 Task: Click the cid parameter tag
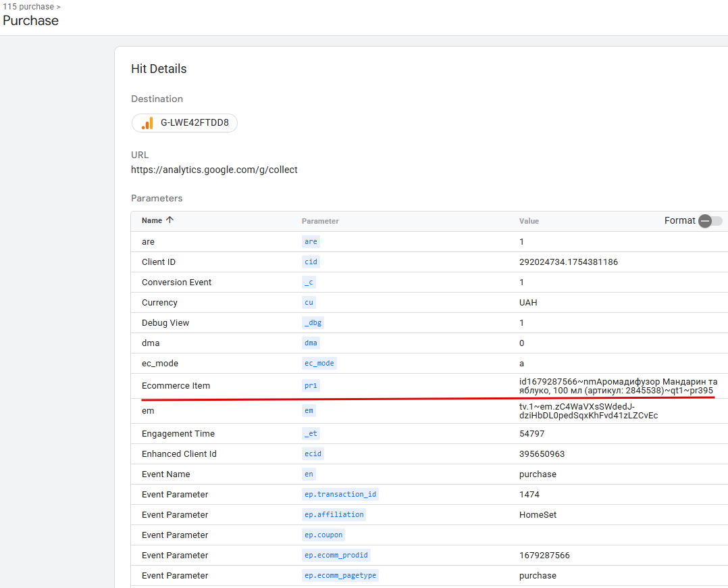click(311, 262)
